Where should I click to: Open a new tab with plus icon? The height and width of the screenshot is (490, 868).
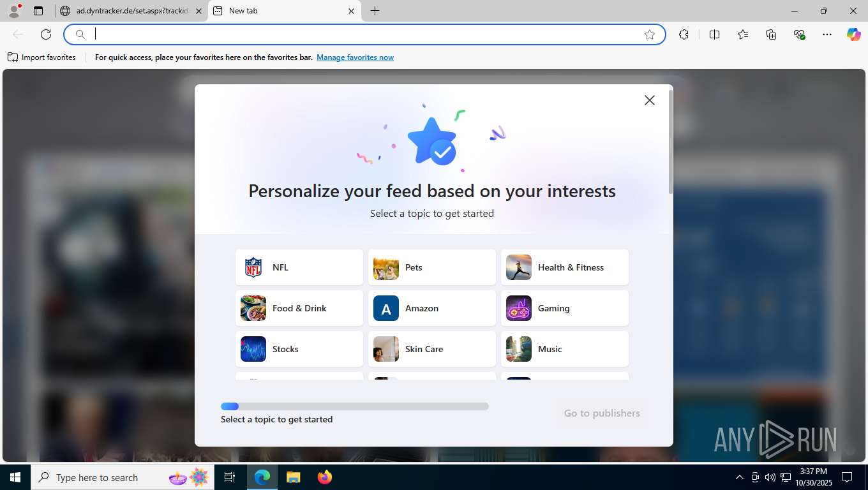click(x=375, y=11)
